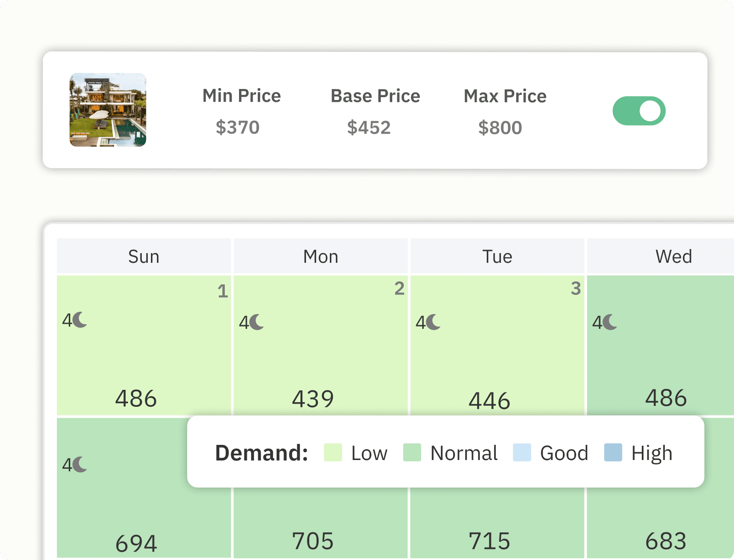Edit the Base Price $452 value
Image resolution: width=734 pixels, height=560 pixels.
[x=369, y=128]
